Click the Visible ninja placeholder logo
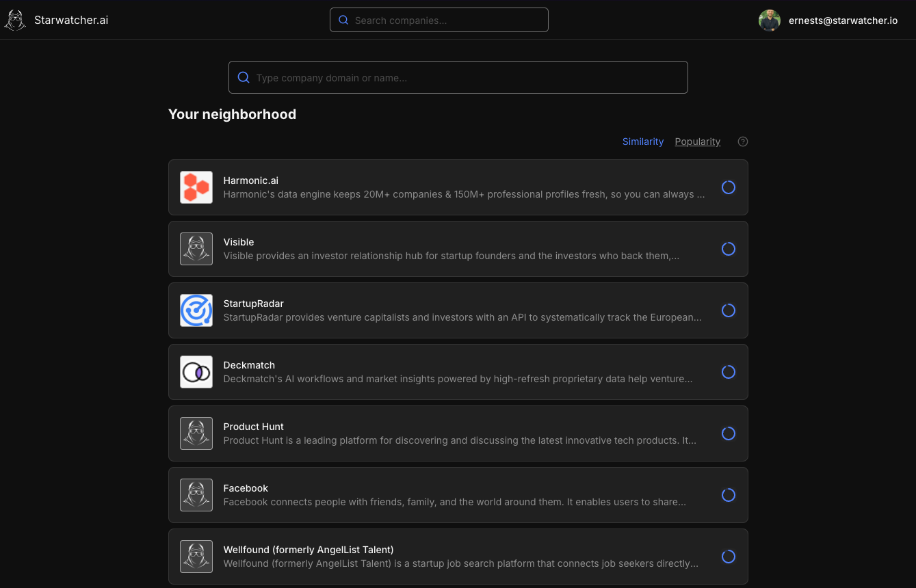 196,249
